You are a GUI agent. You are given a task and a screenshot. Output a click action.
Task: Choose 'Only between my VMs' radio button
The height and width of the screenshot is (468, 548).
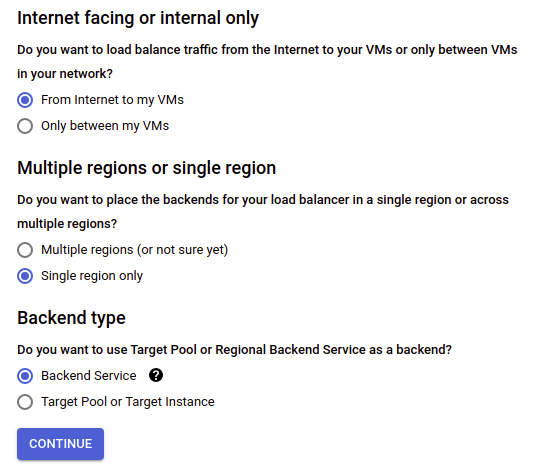pyautogui.click(x=25, y=126)
